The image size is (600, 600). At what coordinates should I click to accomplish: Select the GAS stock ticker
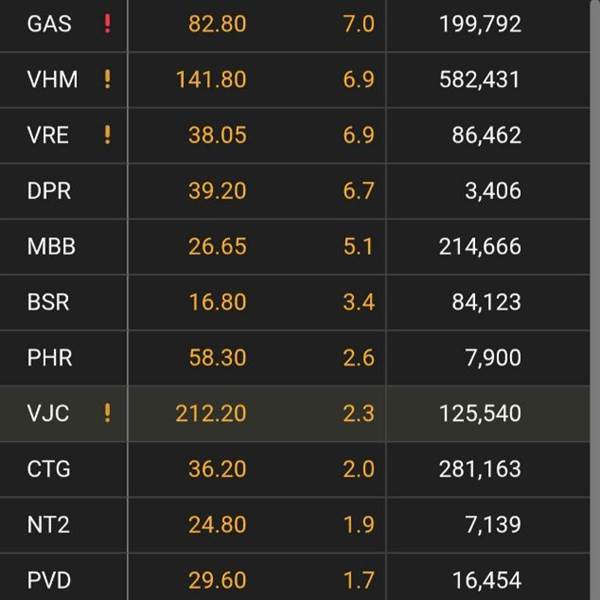point(49,24)
